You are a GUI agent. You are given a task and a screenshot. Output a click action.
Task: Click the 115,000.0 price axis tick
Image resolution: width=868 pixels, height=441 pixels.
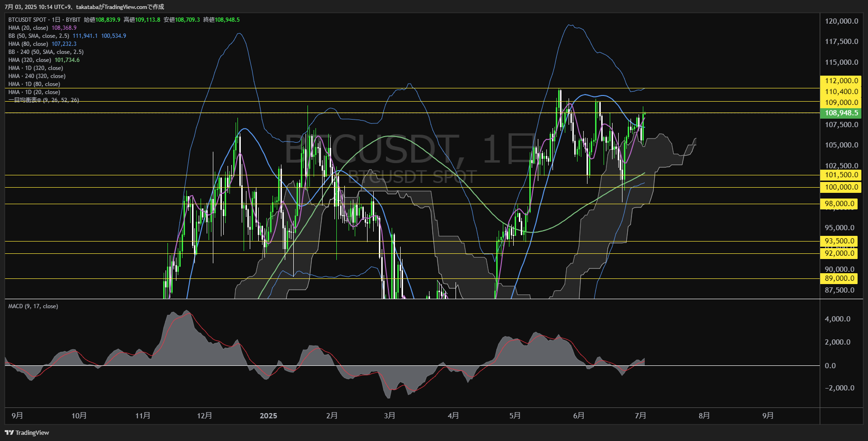[x=842, y=62]
